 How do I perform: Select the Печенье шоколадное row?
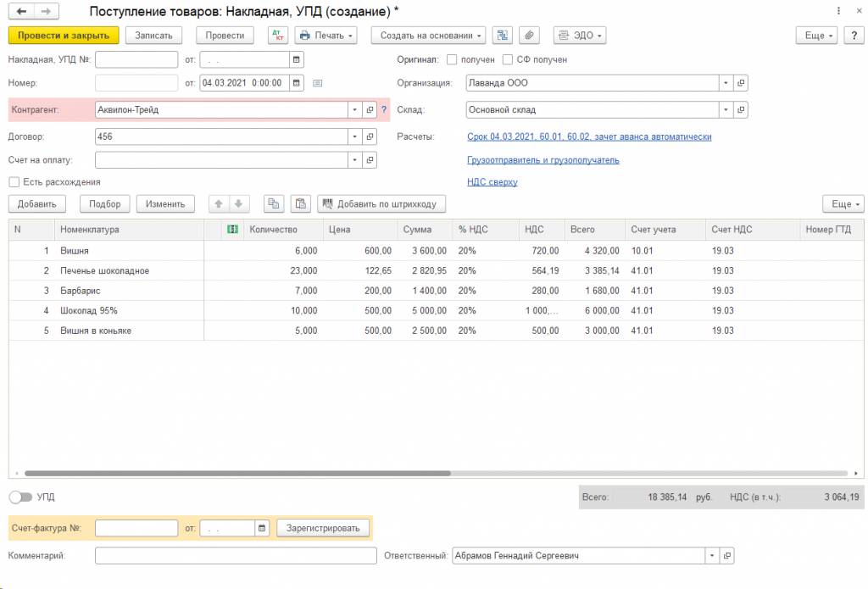point(436,270)
